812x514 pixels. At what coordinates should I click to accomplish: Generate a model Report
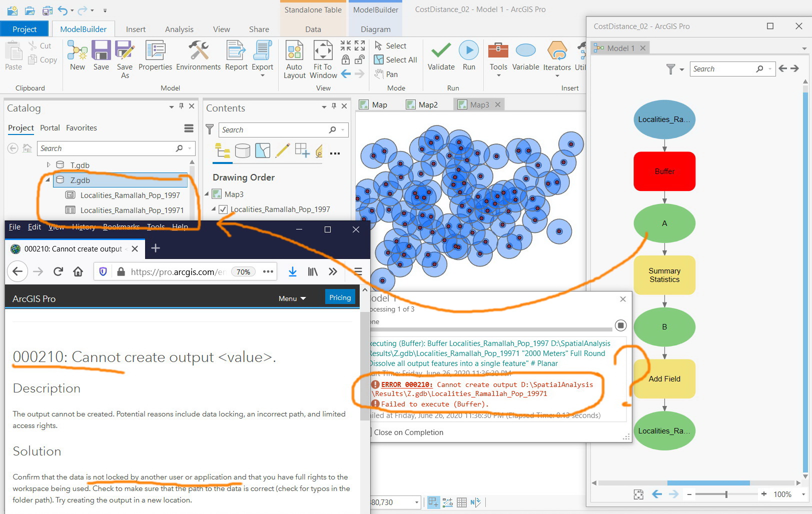point(236,55)
